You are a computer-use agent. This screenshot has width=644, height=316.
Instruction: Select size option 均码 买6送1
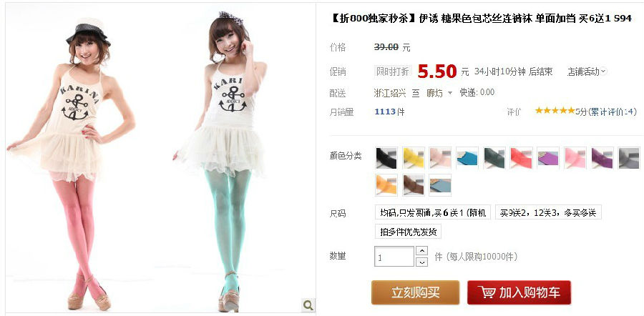[x=433, y=212]
